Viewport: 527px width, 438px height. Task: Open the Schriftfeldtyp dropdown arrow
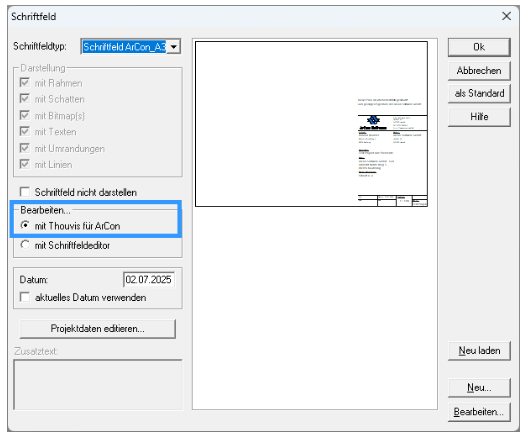point(174,47)
